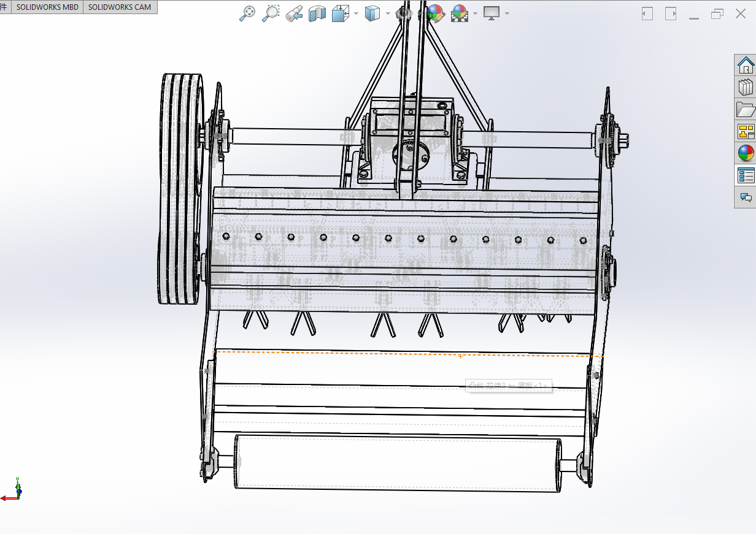The image size is (756, 534).
Task: Click the Zoom to Fit magnifier icon
Action: (247, 13)
